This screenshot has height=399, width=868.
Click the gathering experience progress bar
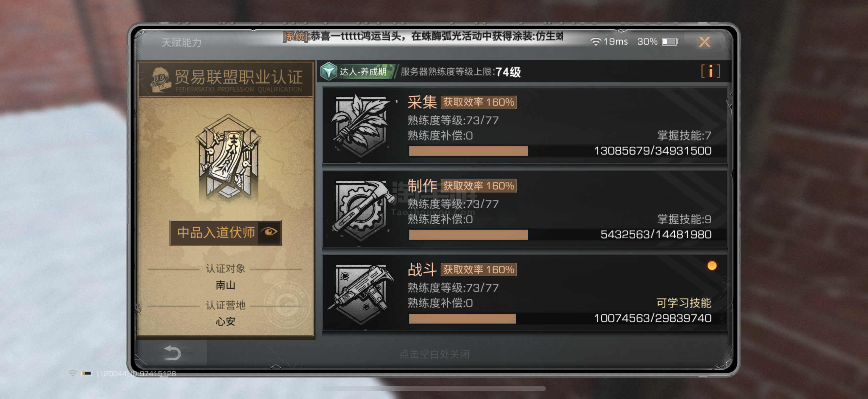(x=559, y=151)
